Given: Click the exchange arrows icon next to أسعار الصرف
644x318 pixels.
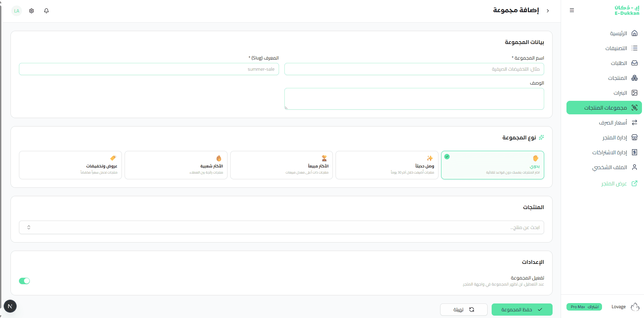Looking at the screenshot, I should point(635,122).
